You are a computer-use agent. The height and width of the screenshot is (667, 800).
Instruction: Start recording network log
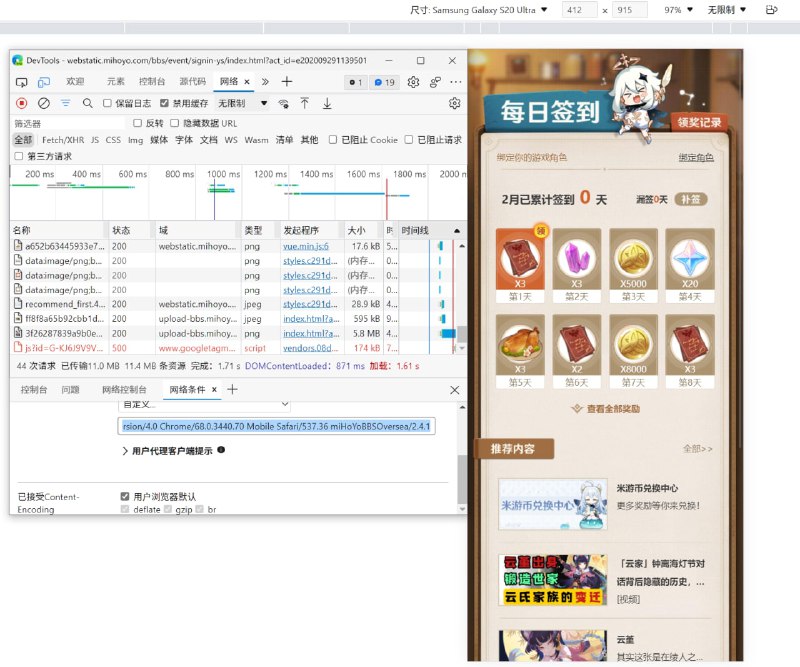pyautogui.click(x=20, y=103)
